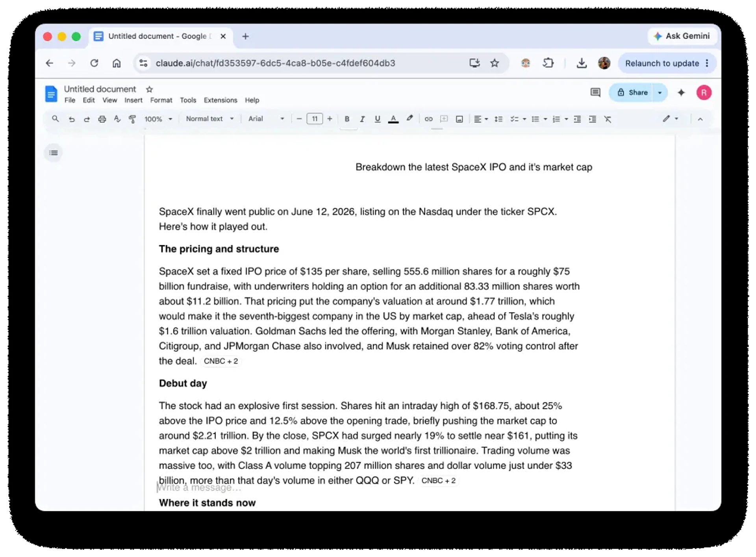Open the Docs home icon

coord(51,94)
